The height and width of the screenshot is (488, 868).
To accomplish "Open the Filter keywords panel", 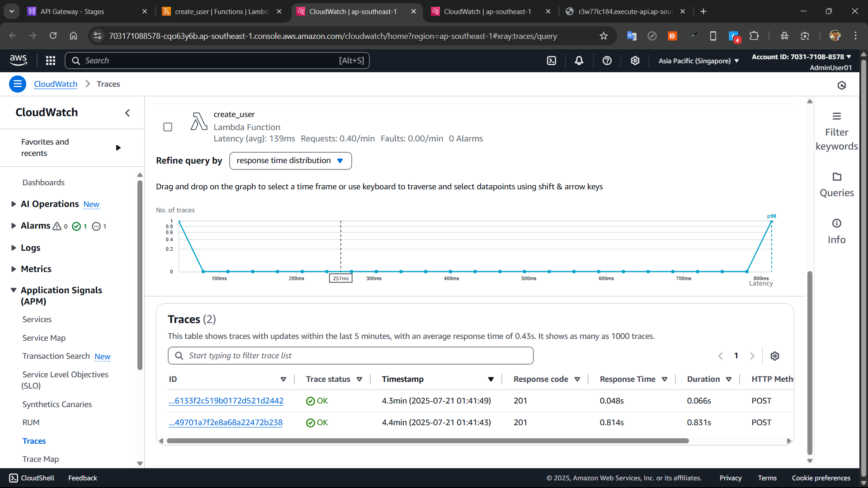I will pyautogui.click(x=837, y=131).
